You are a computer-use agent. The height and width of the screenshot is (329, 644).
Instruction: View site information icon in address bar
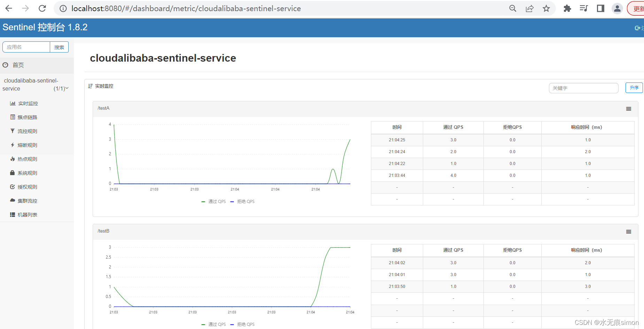tap(63, 9)
